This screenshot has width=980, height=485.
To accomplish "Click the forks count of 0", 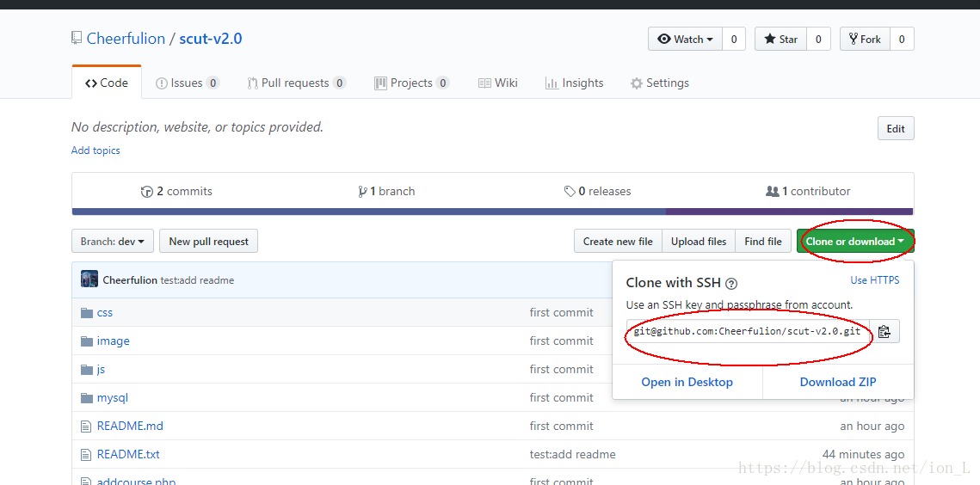I will [x=901, y=39].
